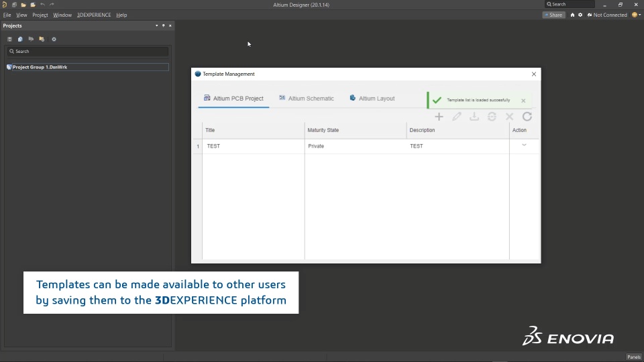Switch to the Altium Layout tab
The height and width of the screenshot is (362, 644).
(372, 99)
